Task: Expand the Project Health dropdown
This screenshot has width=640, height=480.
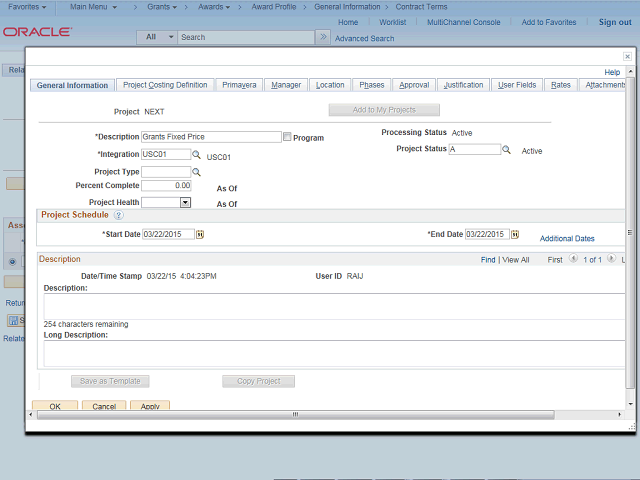Action: [185, 202]
